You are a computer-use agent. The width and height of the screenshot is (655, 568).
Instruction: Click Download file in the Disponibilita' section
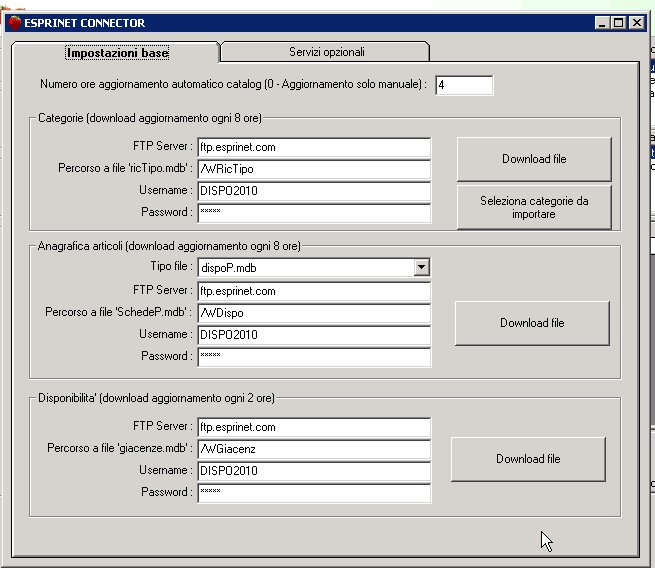(528, 459)
